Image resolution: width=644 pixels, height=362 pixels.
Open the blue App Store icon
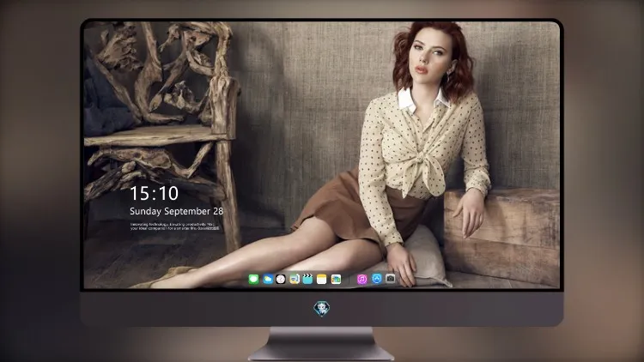point(377,279)
